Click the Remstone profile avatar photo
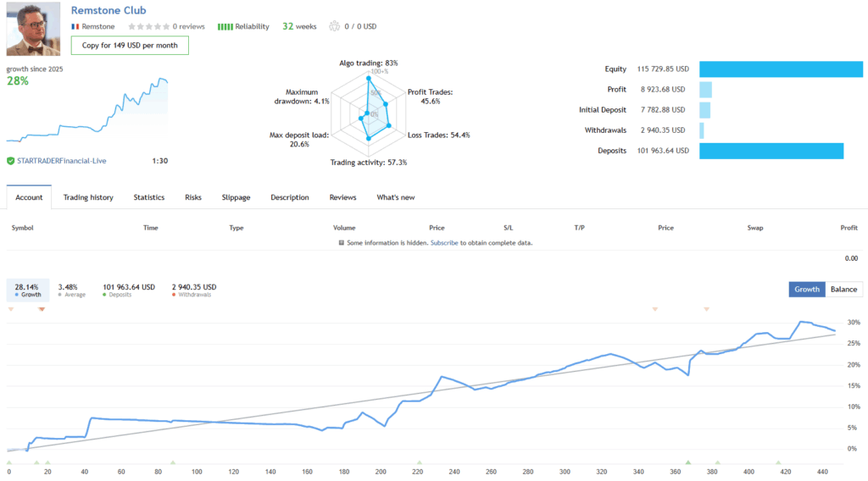The image size is (868, 481). [33, 29]
